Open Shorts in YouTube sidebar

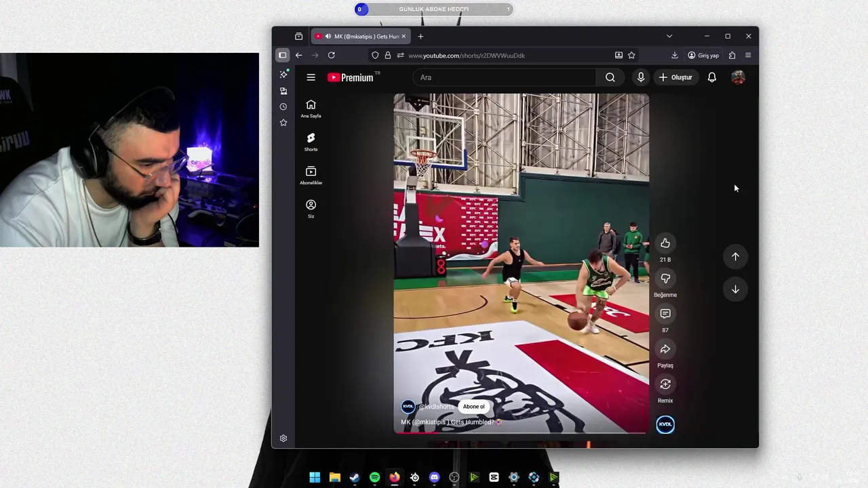311,142
